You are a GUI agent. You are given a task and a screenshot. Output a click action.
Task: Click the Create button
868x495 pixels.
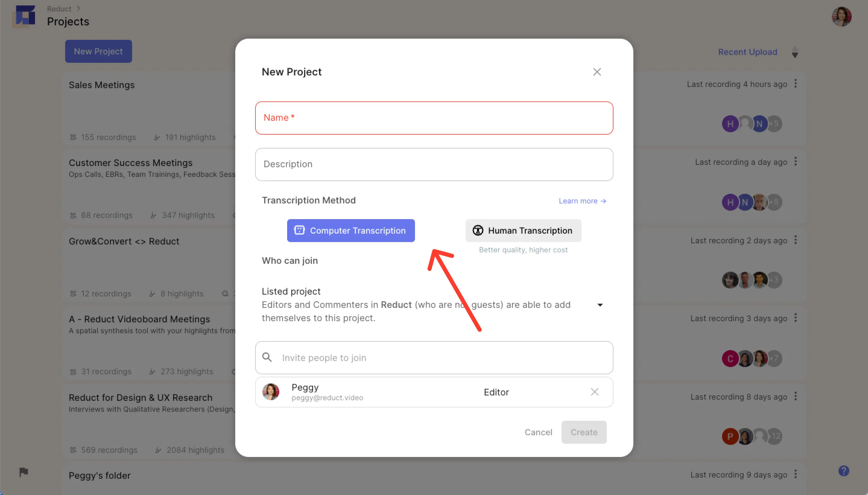(x=584, y=432)
